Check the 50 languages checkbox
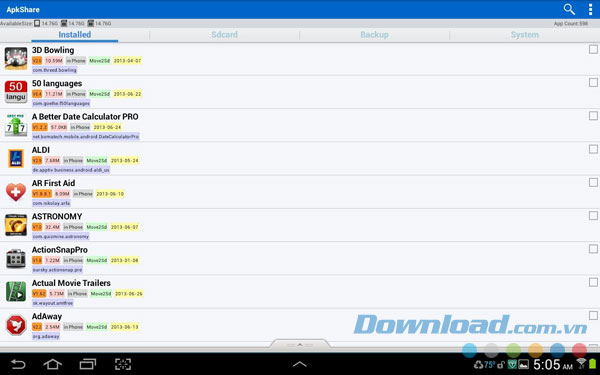Screen dimensions: 600x375 tap(593, 83)
